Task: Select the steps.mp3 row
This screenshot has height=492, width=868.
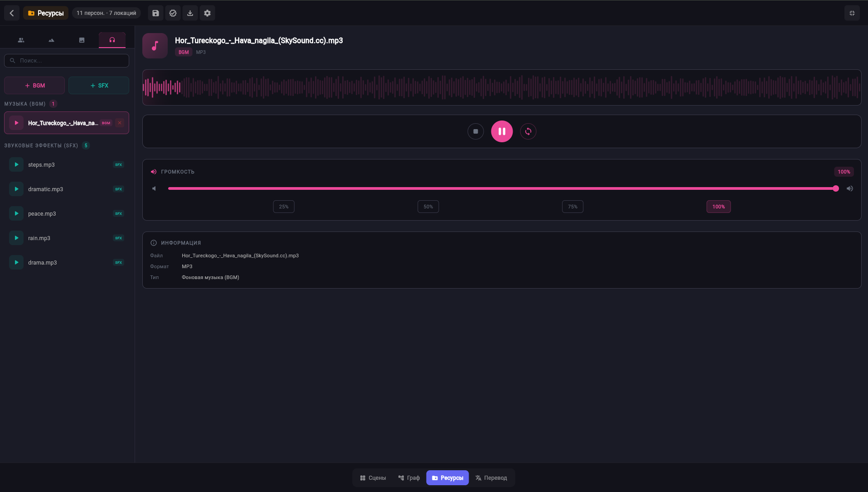Action: [x=67, y=165]
